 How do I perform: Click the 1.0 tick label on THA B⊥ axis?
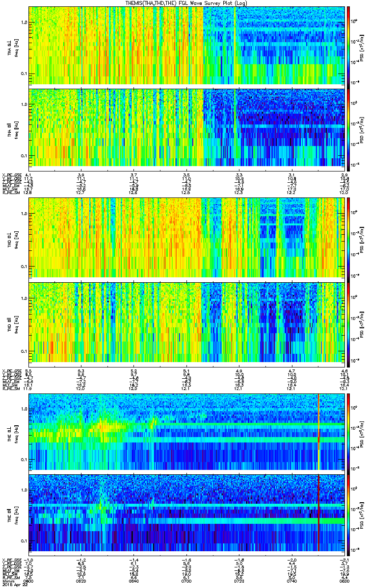[x=24, y=23]
